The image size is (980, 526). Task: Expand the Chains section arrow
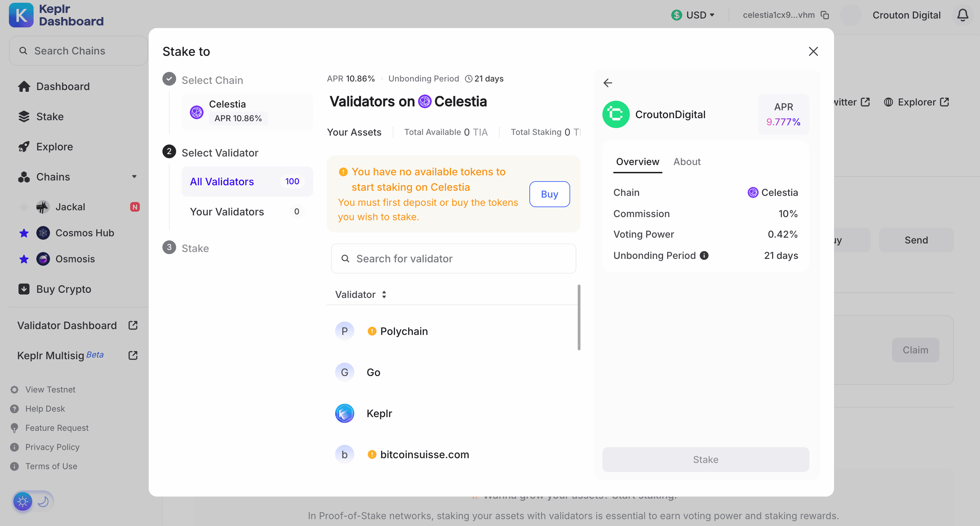[x=134, y=176]
